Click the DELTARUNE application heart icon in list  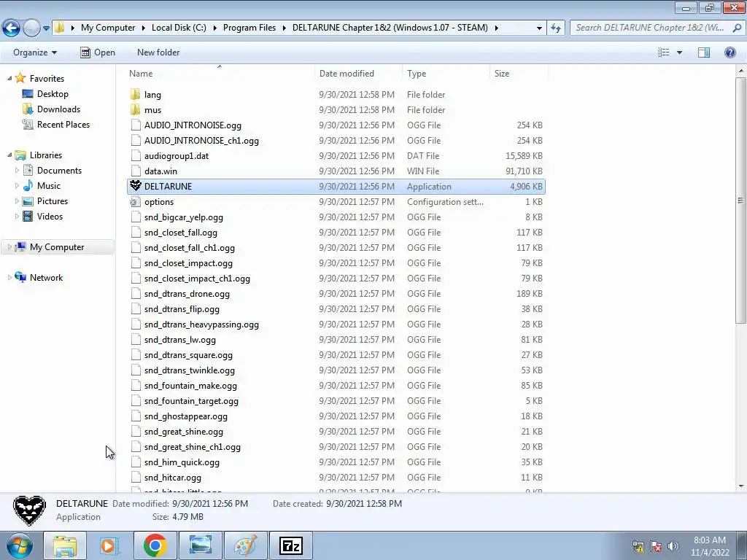click(136, 186)
